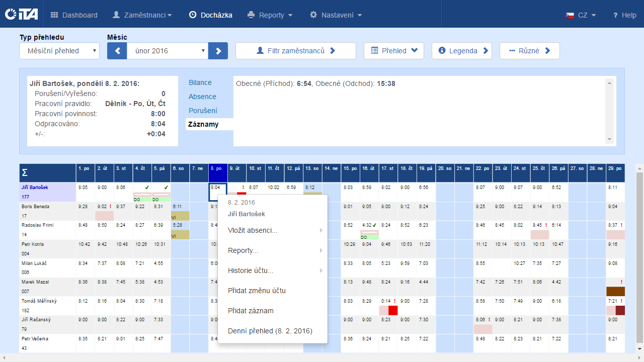The image size is (644, 362).
Task: Choose Přidat záznam from context menu
Action: pyautogui.click(x=251, y=311)
